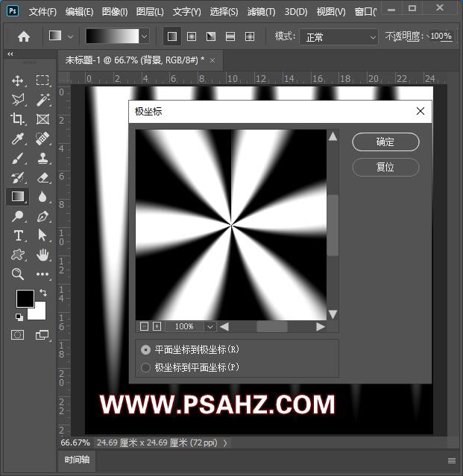
Task: Select the Horizontal Type tool
Action: pyautogui.click(x=18, y=235)
